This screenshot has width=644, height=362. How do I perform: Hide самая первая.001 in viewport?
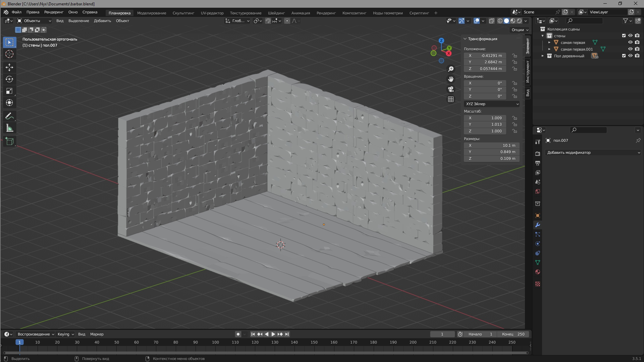coord(630,49)
